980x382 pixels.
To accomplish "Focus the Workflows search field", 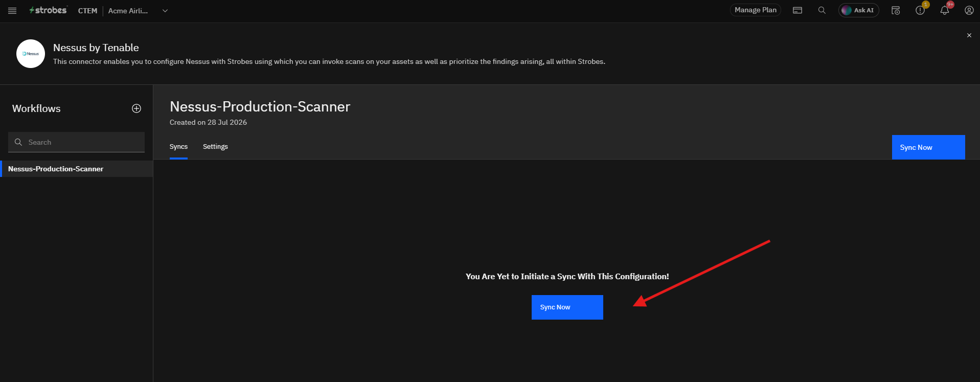I will (76, 142).
